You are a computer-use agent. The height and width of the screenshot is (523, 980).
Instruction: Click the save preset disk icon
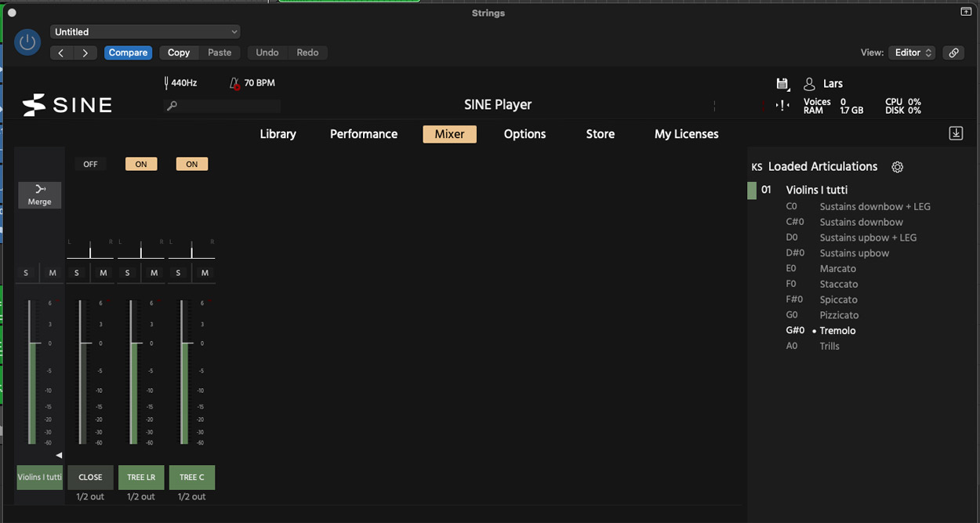click(782, 84)
